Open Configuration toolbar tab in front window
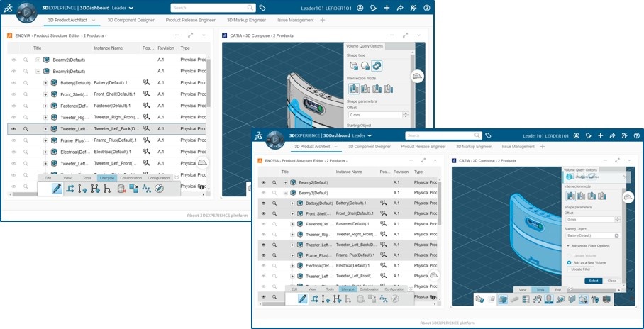The image size is (644, 329). point(394,289)
